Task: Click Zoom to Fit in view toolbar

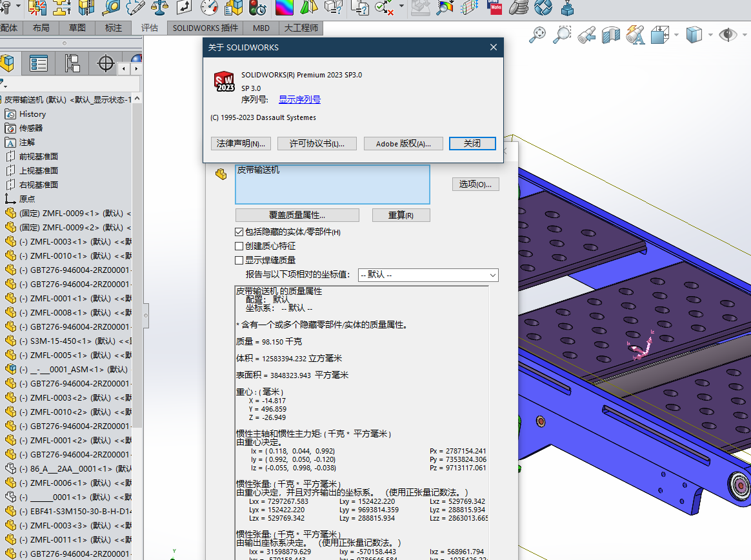Action: pyautogui.click(x=537, y=34)
